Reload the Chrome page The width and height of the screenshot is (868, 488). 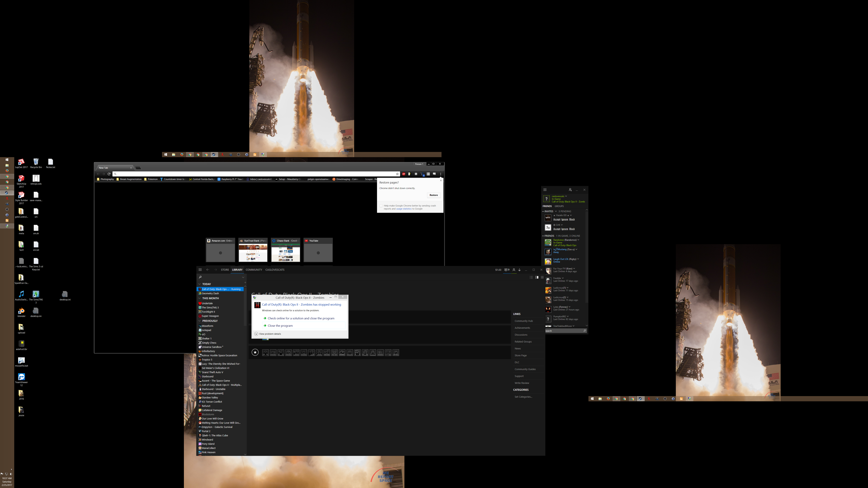click(109, 174)
